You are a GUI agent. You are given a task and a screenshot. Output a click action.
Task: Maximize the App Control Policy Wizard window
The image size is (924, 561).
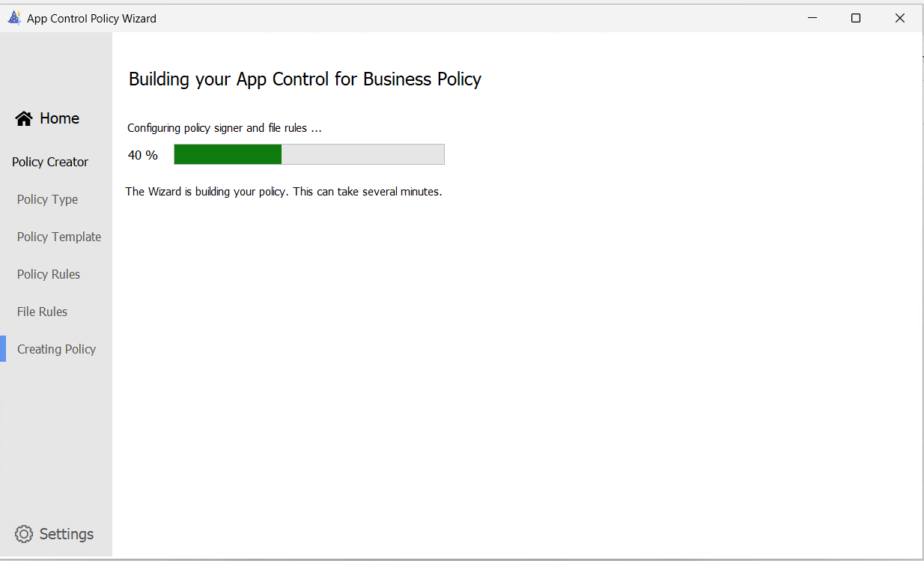[x=856, y=18]
